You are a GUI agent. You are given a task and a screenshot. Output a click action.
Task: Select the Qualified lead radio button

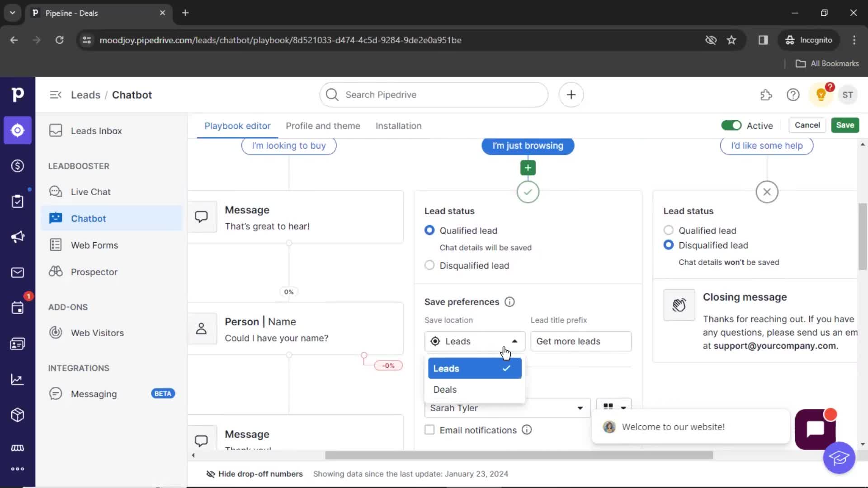[429, 230]
